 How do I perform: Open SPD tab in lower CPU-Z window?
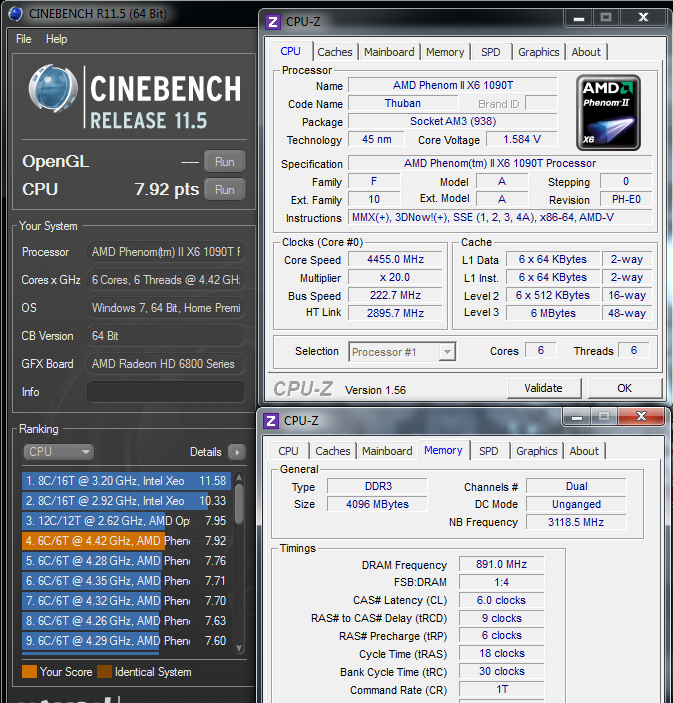coord(489,451)
